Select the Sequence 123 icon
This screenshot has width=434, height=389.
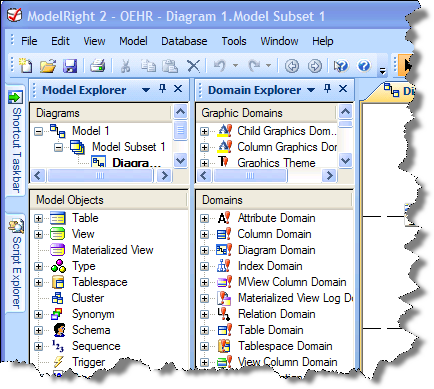point(58,346)
